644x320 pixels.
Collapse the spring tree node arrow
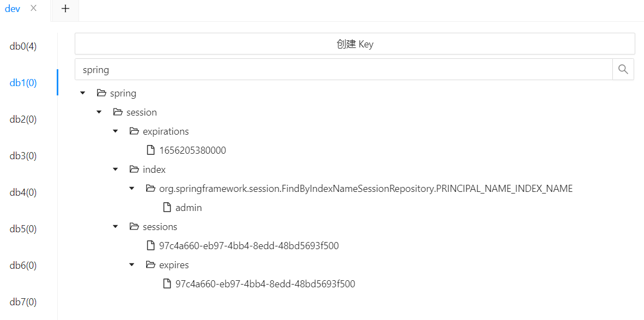[83, 93]
